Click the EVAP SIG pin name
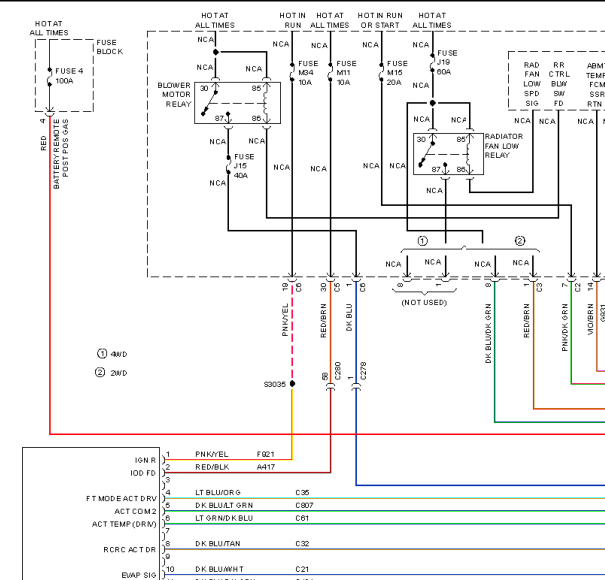 [x=139, y=575]
